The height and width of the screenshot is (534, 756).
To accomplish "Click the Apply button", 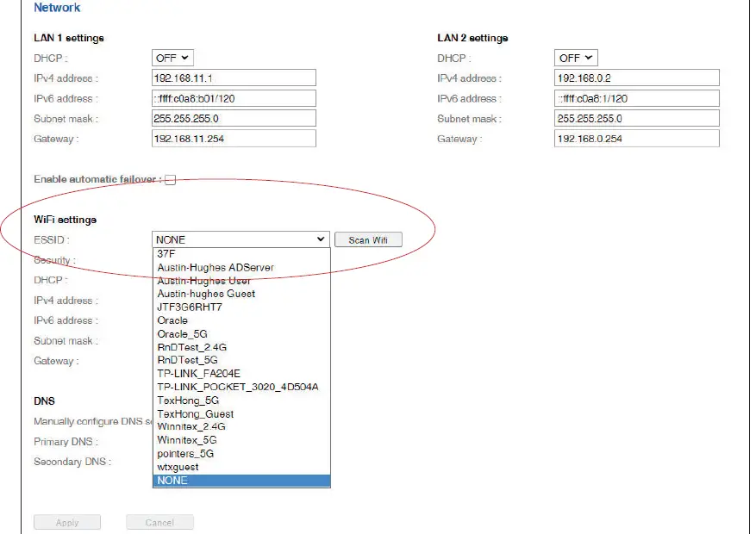I will 67,523.
